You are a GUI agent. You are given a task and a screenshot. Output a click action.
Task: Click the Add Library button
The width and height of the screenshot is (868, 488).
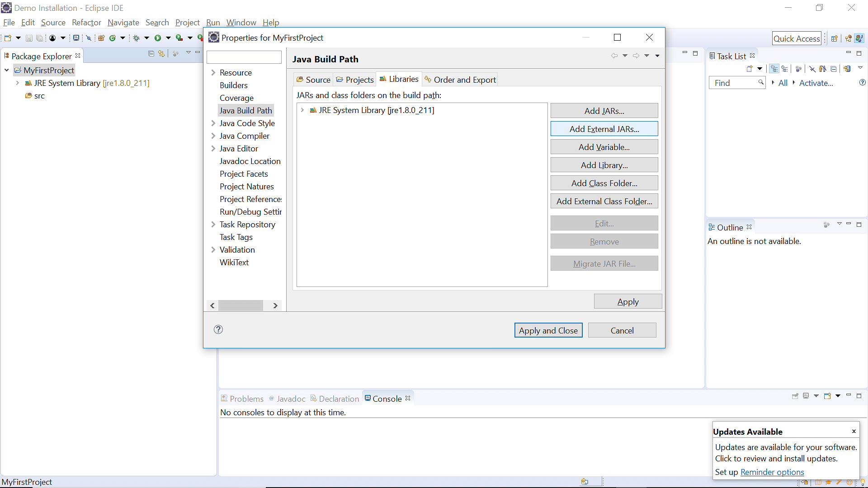click(x=604, y=165)
